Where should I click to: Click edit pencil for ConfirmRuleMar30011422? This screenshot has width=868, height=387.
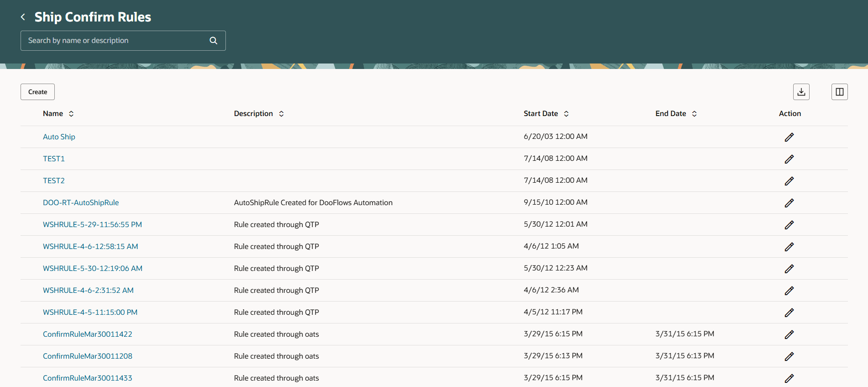pyautogui.click(x=789, y=334)
